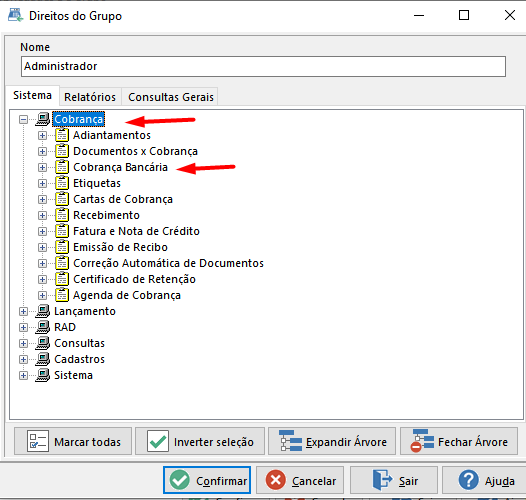Click the notepad icon beside Agenda de Cobrança

(x=62, y=295)
